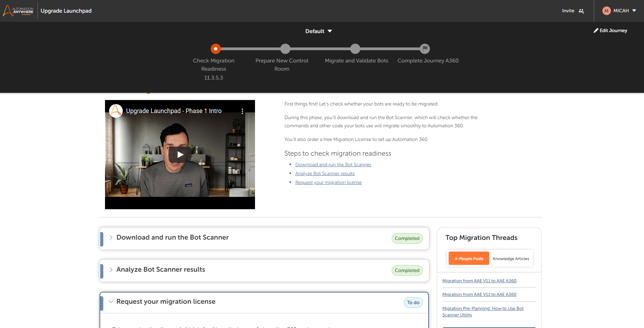This screenshot has width=644, height=328.
Task: Collapse Request your migration license section
Action: point(111,302)
